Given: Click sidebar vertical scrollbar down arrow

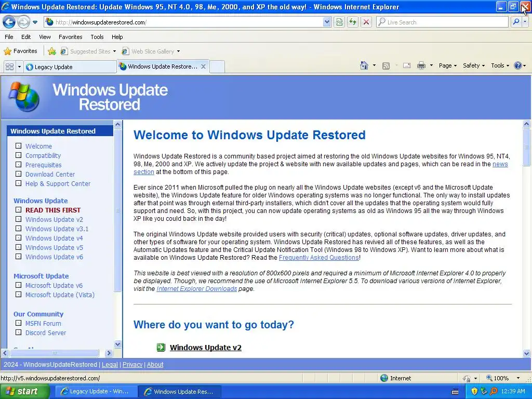Looking at the screenshot, I should click(118, 344).
